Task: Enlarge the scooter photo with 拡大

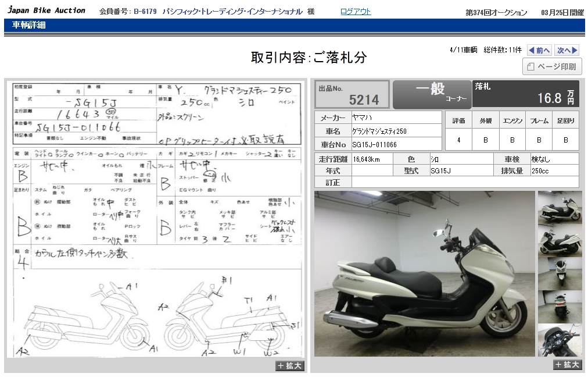Action: [x=567, y=365]
